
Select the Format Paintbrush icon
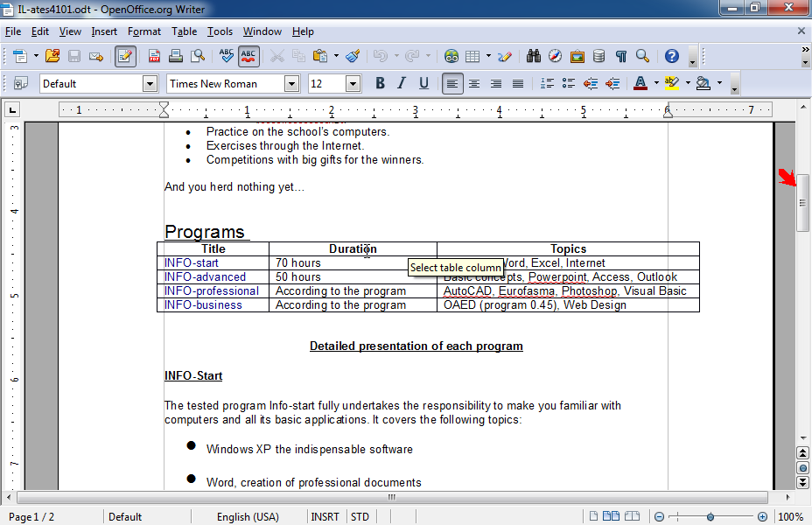click(353, 56)
